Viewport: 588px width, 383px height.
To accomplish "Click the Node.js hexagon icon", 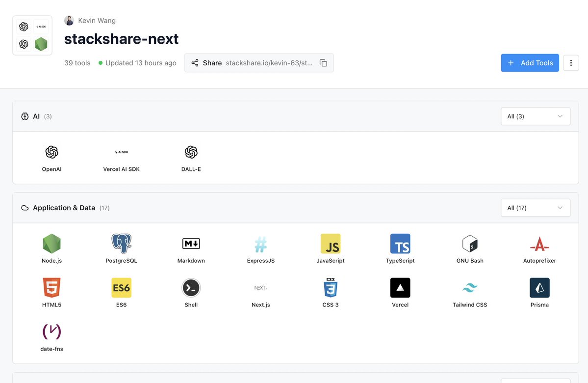I will [52, 244].
